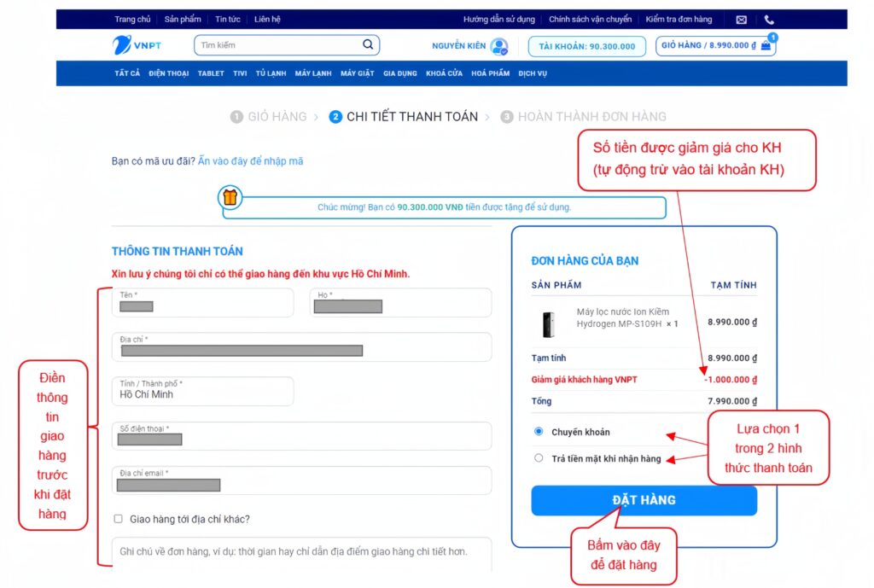Click the water purifier product thumbnail

546,323
